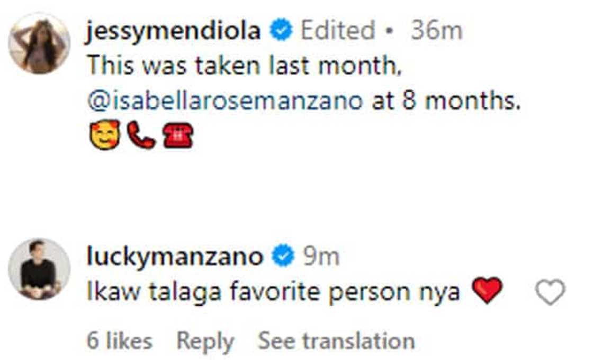
Task: Click the verified badge beside jessymendiola
Action: 281,32
